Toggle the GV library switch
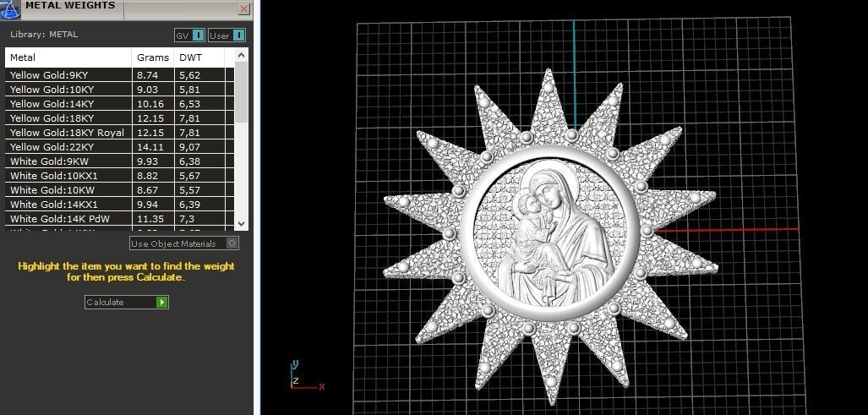Viewport: 868px width, 415px height. pyautogui.click(x=190, y=35)
